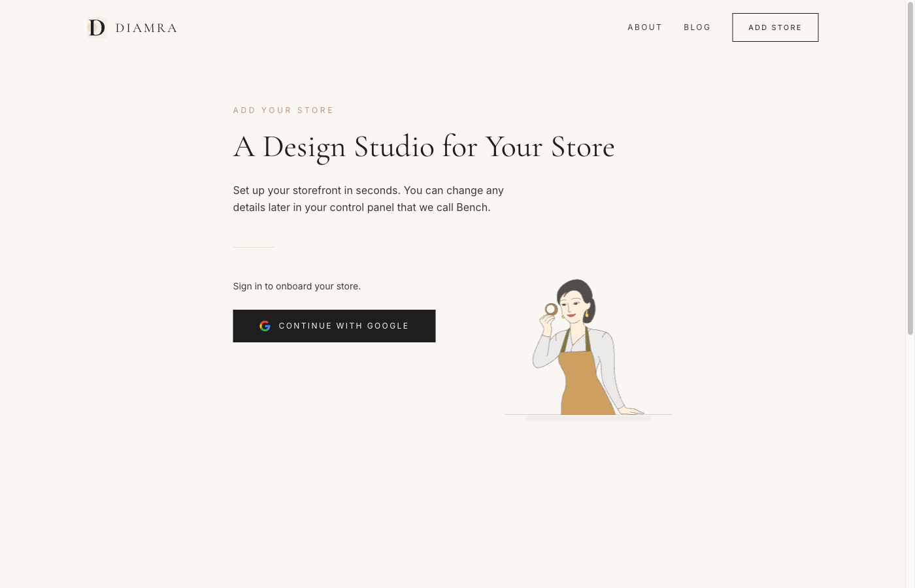The image size is (915, 588).
Task: Click the jeweler's gold earring
Action: (586, 314)
